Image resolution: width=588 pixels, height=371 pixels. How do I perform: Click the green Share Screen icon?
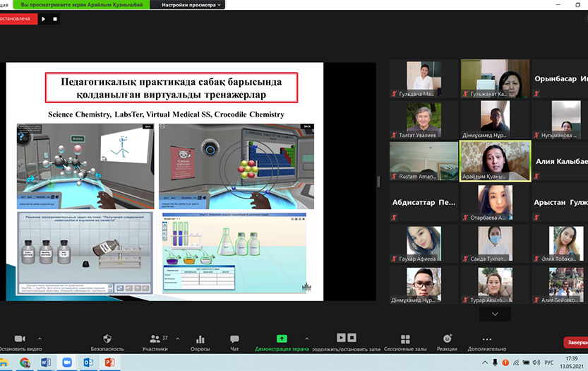(x=282, y=338)
